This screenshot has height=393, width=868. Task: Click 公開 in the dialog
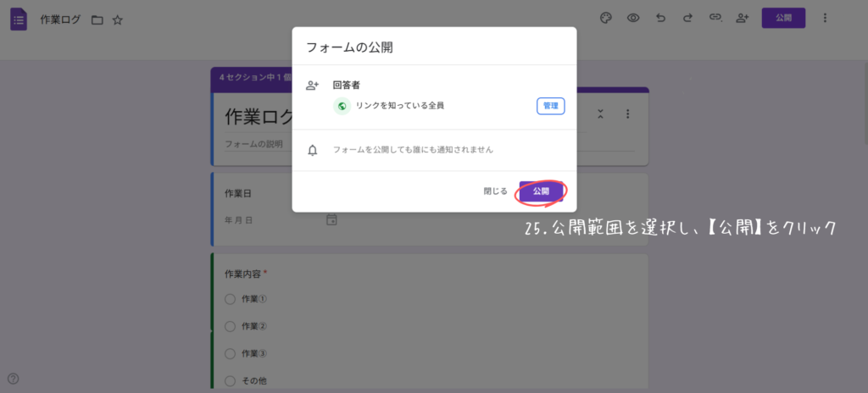tap(541, 191)
